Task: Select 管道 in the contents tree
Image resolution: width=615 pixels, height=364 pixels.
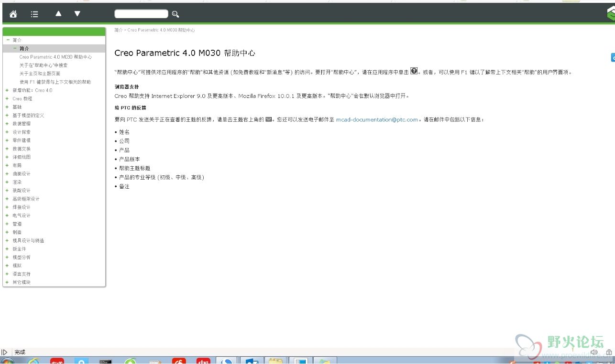Action: coord(17,224)
